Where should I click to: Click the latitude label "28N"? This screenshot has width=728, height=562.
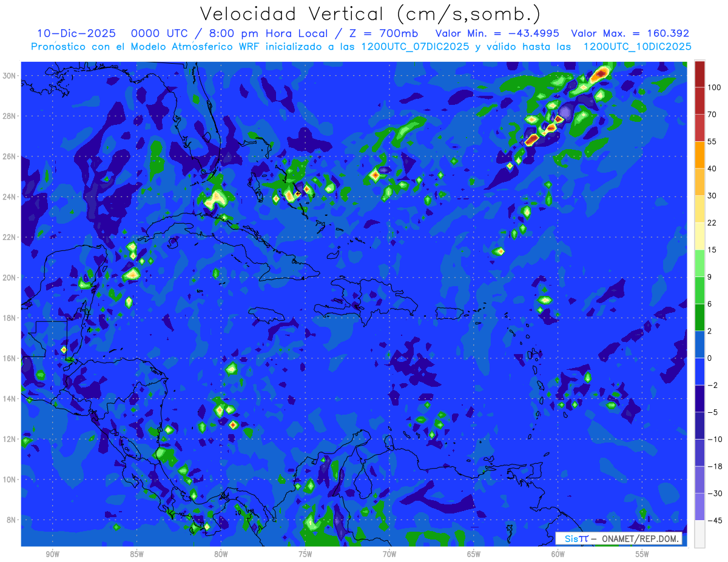[10, 116]
